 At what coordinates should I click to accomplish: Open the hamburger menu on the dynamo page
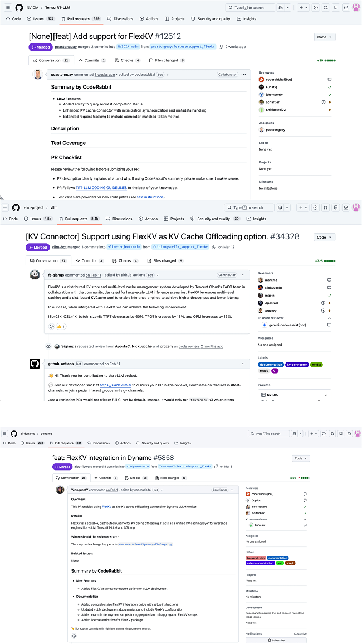pyautogui.click(x=5, y=434)
